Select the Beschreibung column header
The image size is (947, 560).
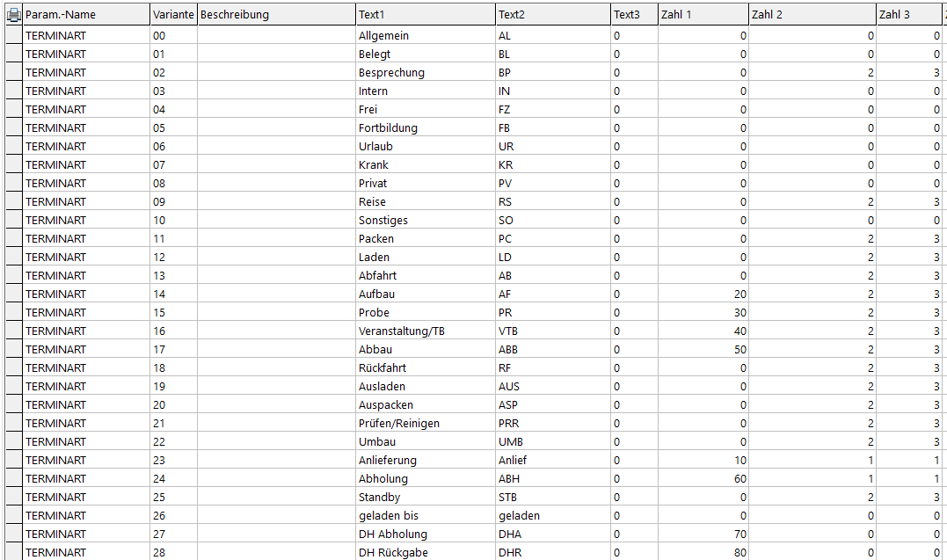(277, 14)
